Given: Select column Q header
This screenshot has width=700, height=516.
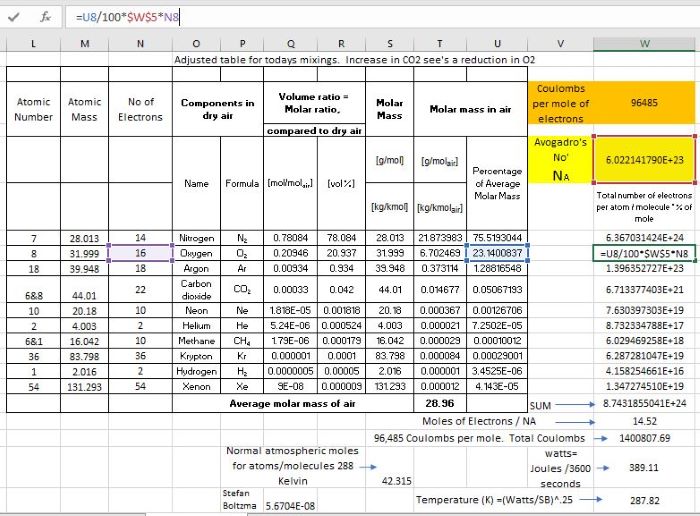Looking at the screenshot, I should (x=291, y=44).
